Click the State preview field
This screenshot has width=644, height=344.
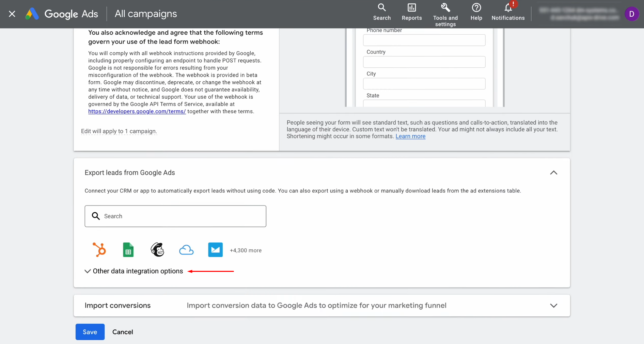tap(424, 103)
